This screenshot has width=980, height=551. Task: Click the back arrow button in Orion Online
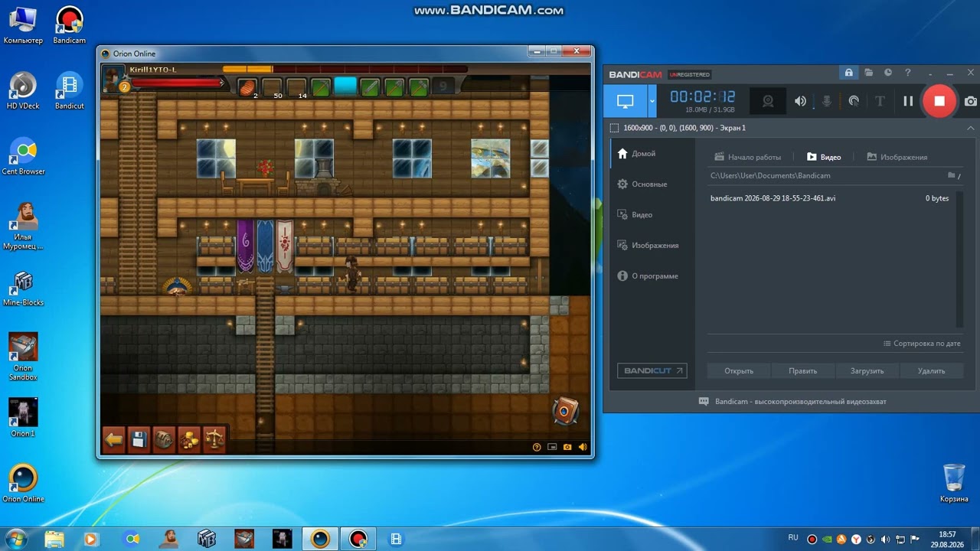pos(114,439)
